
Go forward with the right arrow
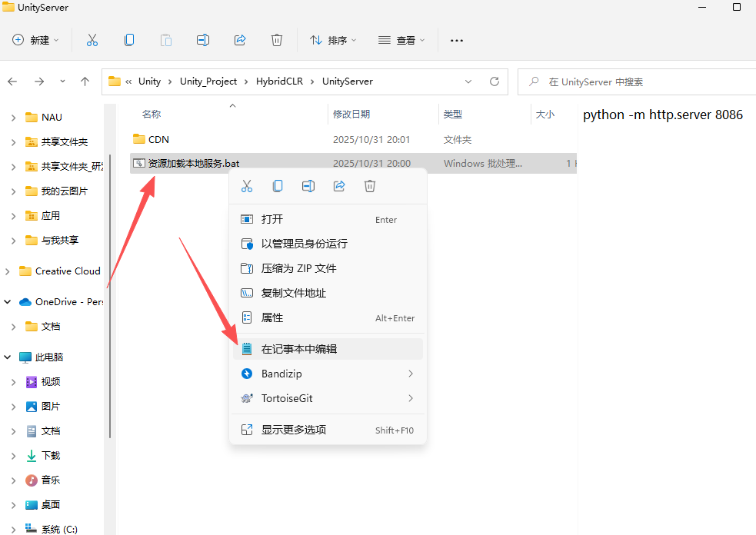pos(39,81)
